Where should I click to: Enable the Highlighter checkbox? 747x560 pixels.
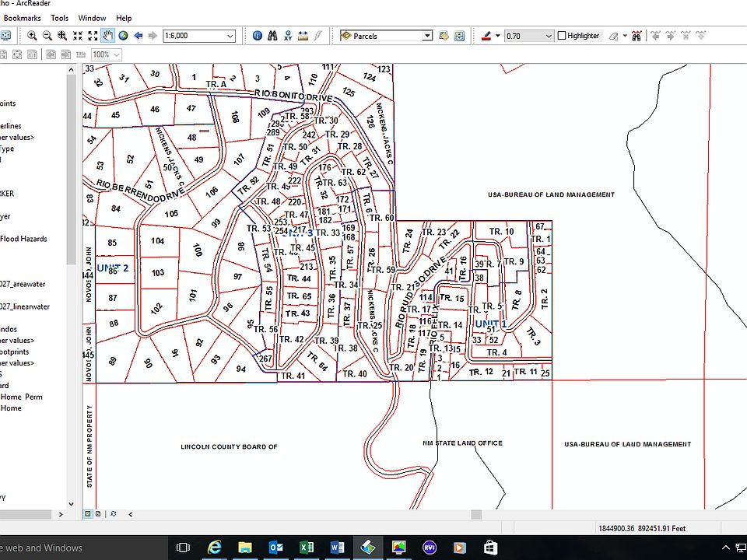coord(561,36)
